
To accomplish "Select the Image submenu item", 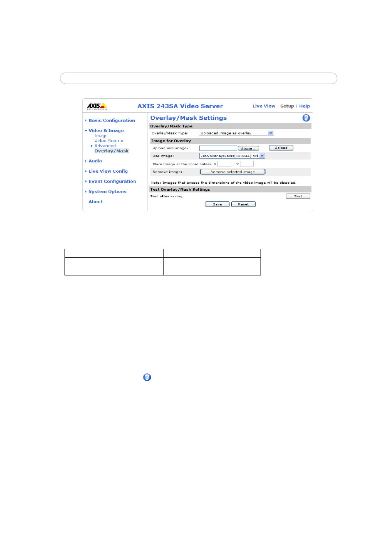I will pos(101,136).
